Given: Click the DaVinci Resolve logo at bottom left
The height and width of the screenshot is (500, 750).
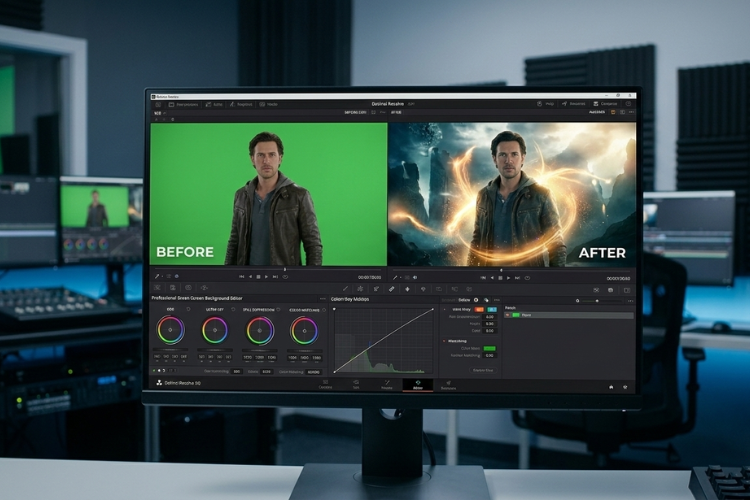Looking at the screenshot, I should [x=158, y=383].
